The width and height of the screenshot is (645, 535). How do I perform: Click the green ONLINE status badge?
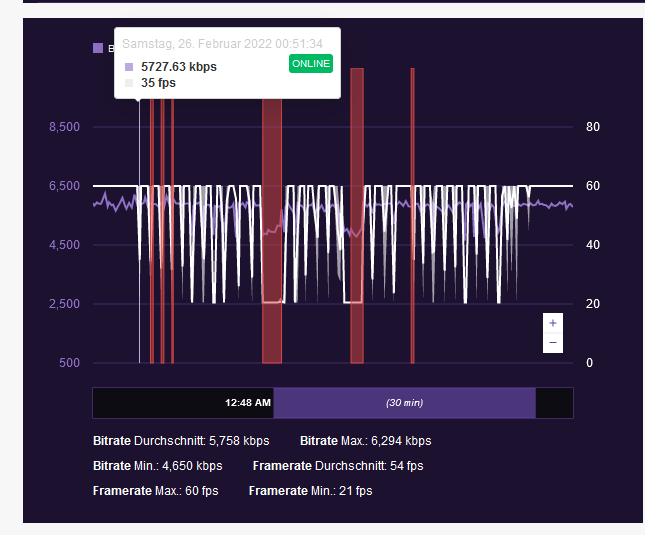click(x=311, y=64)
